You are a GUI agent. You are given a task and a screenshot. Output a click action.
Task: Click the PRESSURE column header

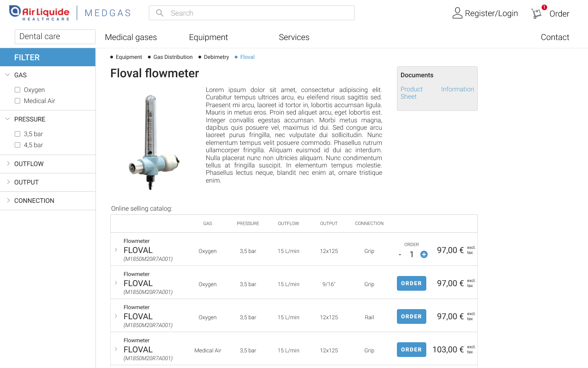click(x=248, y=224)
